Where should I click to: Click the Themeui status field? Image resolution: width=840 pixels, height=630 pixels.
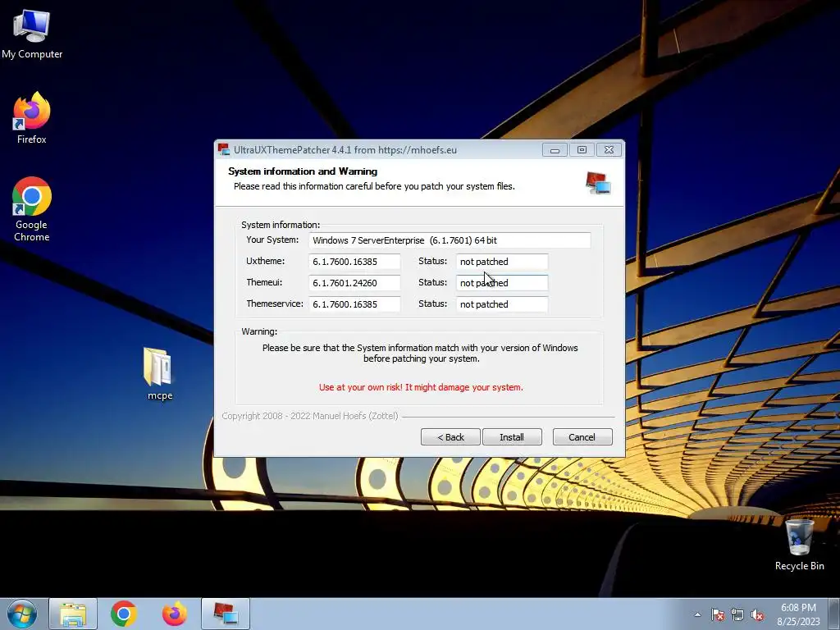tap(502, 283)
